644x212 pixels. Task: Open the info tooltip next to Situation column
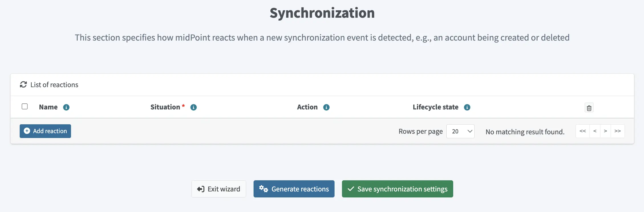[x=193, y=107]
